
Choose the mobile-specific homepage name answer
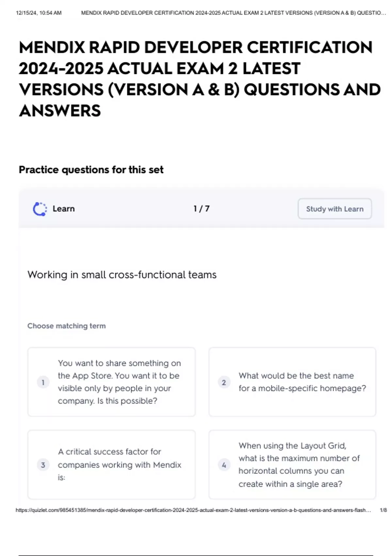pos(302,382)
